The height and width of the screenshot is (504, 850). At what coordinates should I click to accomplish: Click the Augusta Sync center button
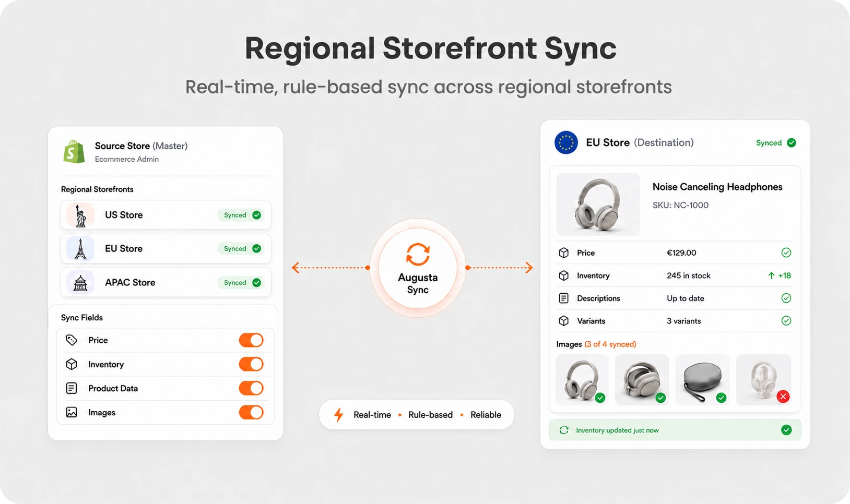[x=418, y=268]
